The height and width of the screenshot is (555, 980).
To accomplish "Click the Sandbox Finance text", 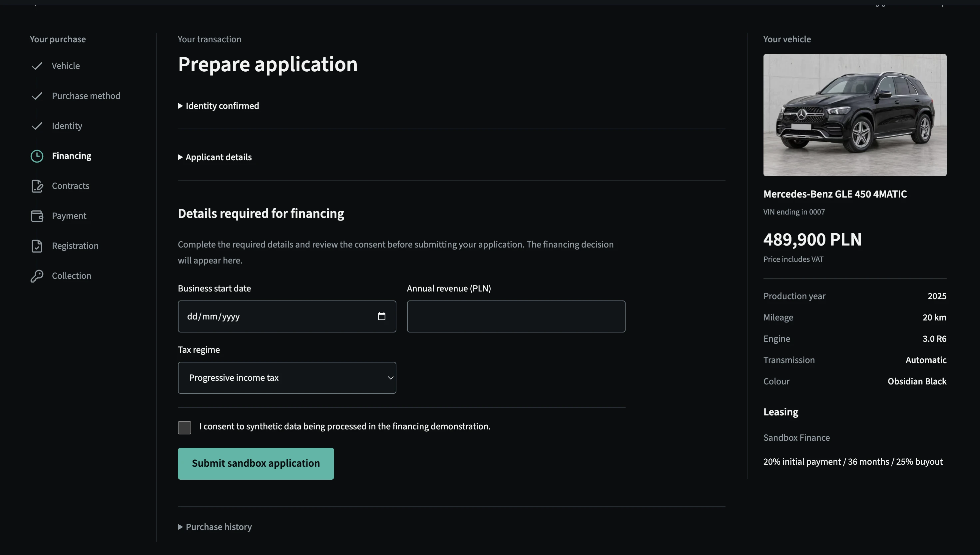I will point(796,438).
